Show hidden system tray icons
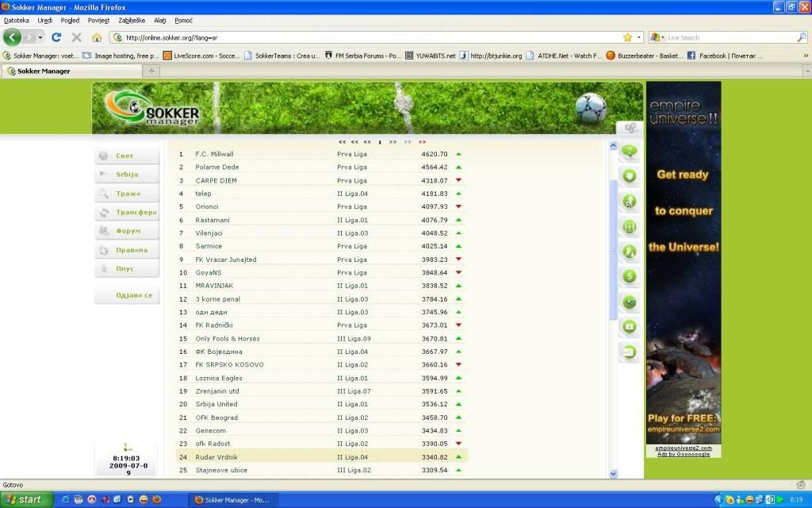 point(718,500)
